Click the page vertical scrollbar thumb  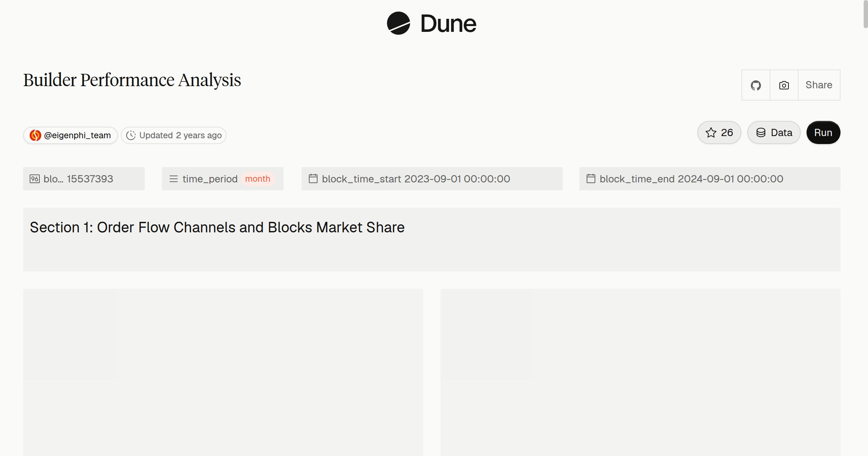click(865, 14)
